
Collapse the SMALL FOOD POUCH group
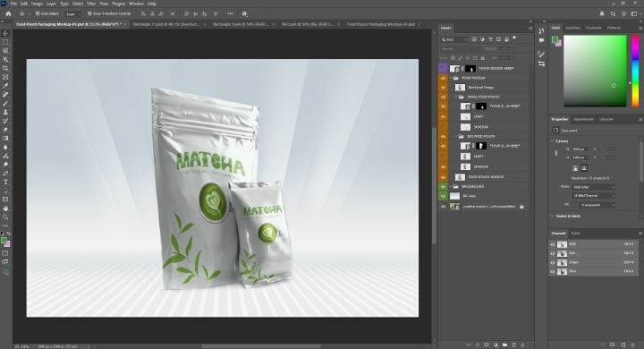coord(456,97)
